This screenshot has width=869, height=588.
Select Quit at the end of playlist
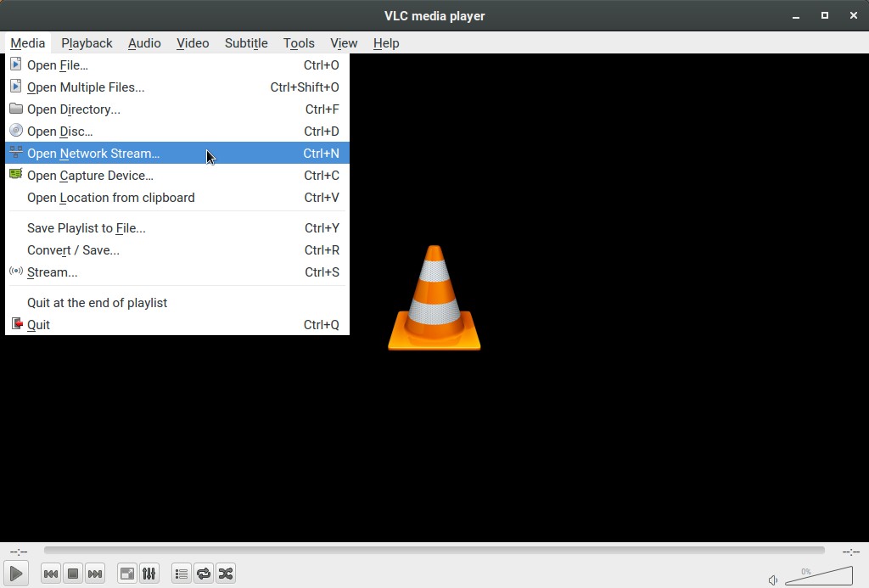point(97,303)
